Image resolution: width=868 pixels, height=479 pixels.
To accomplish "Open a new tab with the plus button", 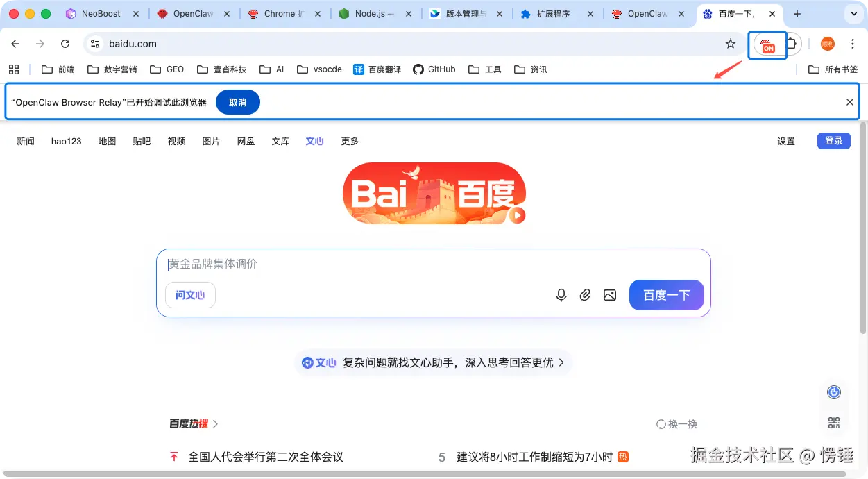I will click(x=797, y=14).
